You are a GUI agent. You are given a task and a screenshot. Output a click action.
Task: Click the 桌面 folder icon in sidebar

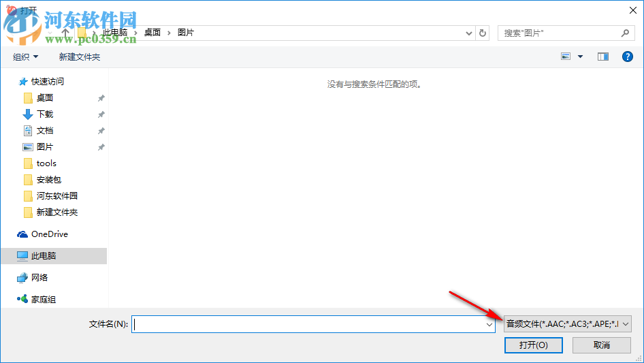click(28, 98)
